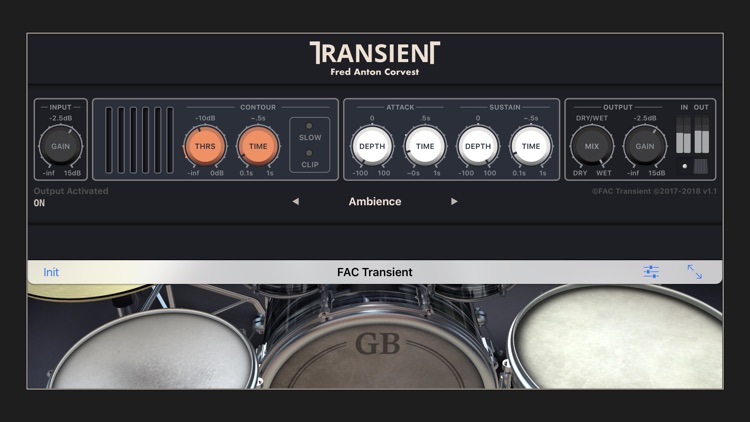Image resolution: width=750 pixels, height=422 pixels.
Task: Open the plugin controls sliders icon
Action: click(x=651, y=272)
